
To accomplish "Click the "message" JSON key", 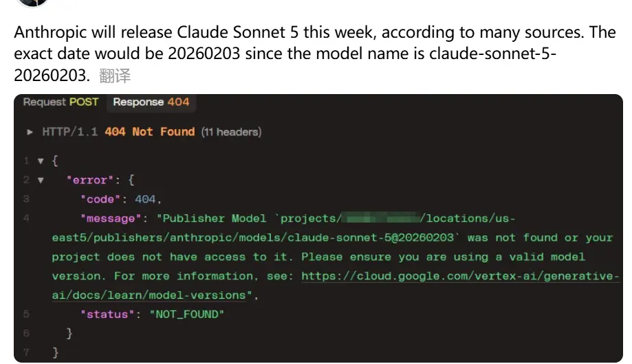I will point(111,218).
